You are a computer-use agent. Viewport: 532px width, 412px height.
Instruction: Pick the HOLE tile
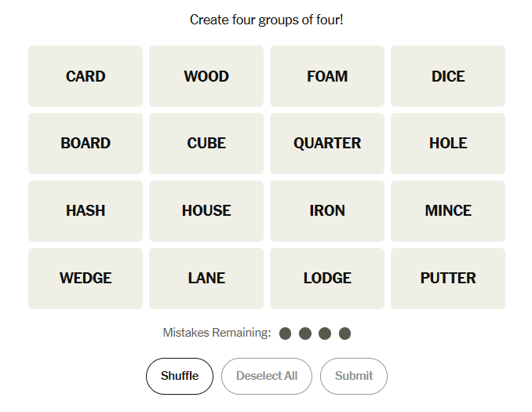[x=448, y=144]
